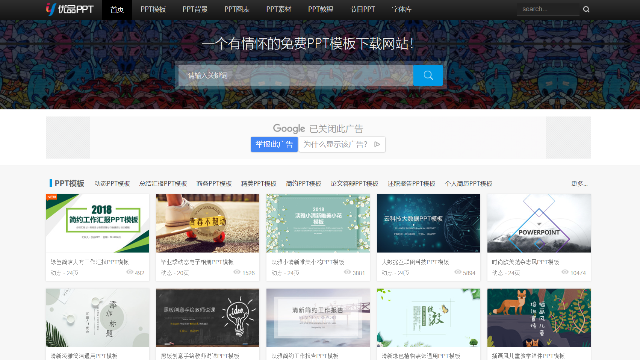This screenshot has width=640, height=360.
Task: Open the chalkboard idea lightbulb thumbnail
Action: [207, 318]
